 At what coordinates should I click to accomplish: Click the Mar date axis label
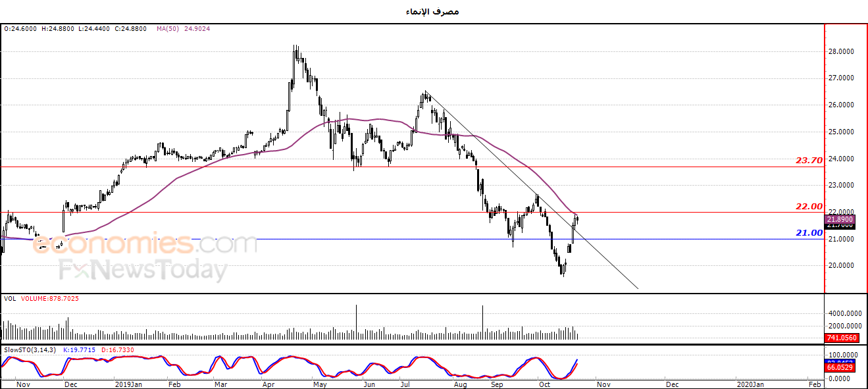(x=221, y=384)
